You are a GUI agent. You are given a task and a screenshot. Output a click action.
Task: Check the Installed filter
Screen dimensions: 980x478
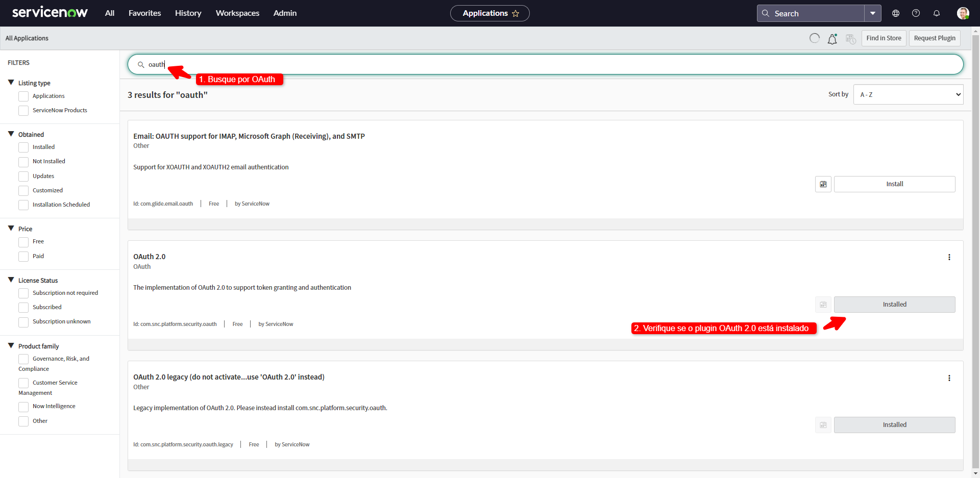tap(23, 147)
